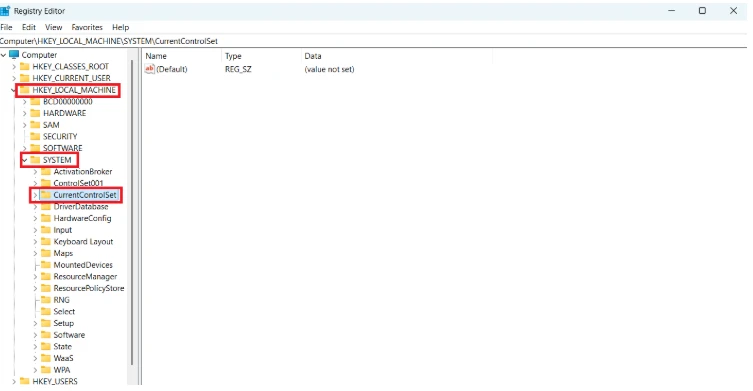The image size is (753, 391).
Task: Expand the HARDWARE key chevron
Action: (x=24, y=113)
